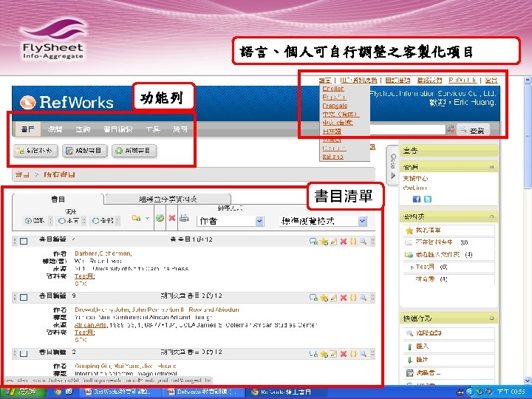
Task: Click the add-to-folder icon in the list toolbar
Action: (137, 218)
